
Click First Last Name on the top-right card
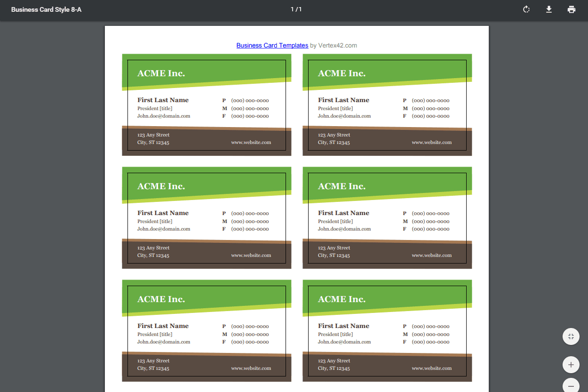point(343,100)
